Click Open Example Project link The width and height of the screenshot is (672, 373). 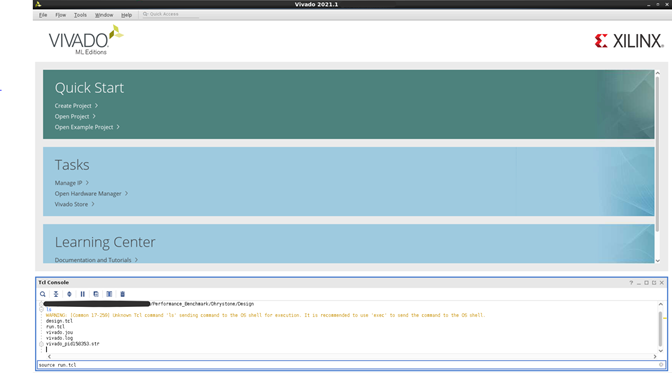point(87,127)
